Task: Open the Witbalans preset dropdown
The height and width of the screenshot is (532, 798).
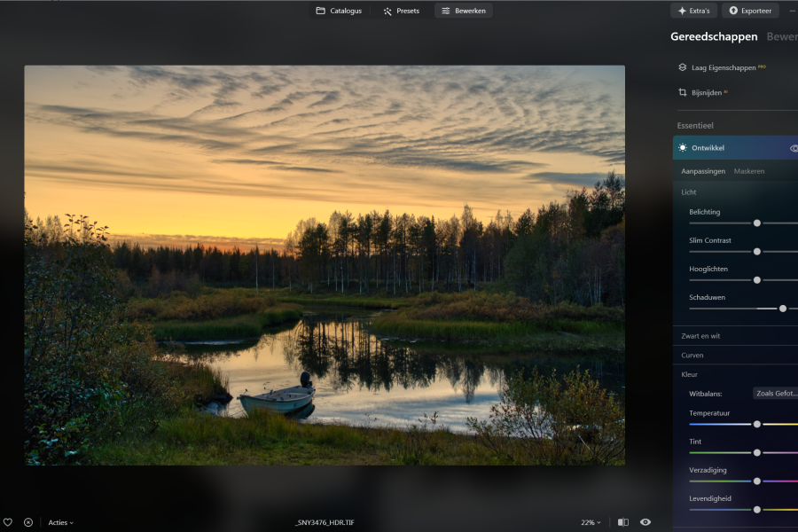Action: click(776, 393)
